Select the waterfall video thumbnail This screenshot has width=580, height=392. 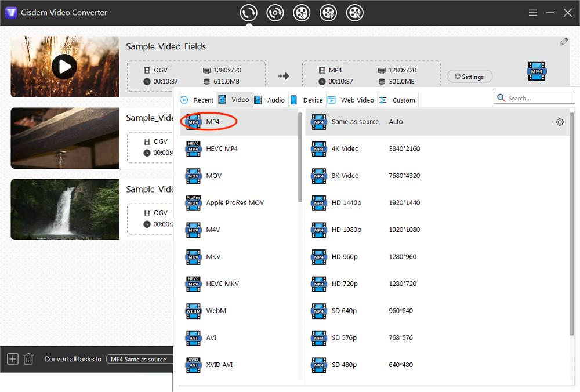pyautogui.click(x=65, y=209)
